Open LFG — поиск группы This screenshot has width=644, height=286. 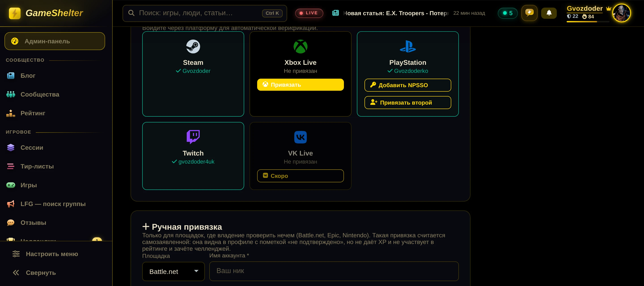53,204
